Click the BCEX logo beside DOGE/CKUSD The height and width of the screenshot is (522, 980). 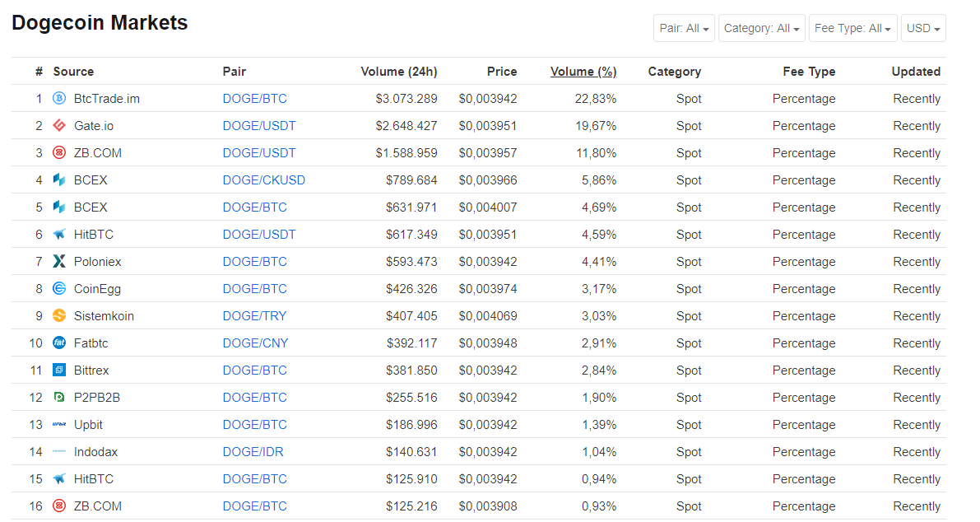pyautogui.click(x=59, y=179)
